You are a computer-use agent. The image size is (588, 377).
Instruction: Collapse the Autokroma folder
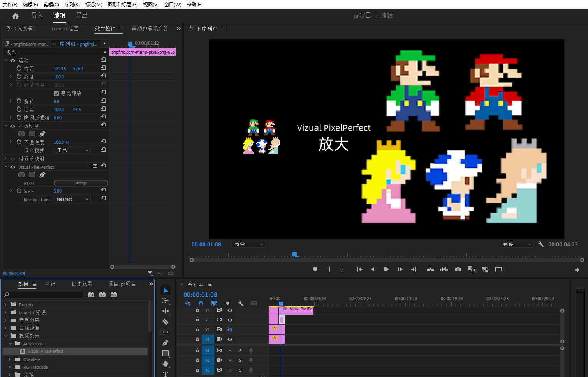pyautogui.click(x=10, y=344)
